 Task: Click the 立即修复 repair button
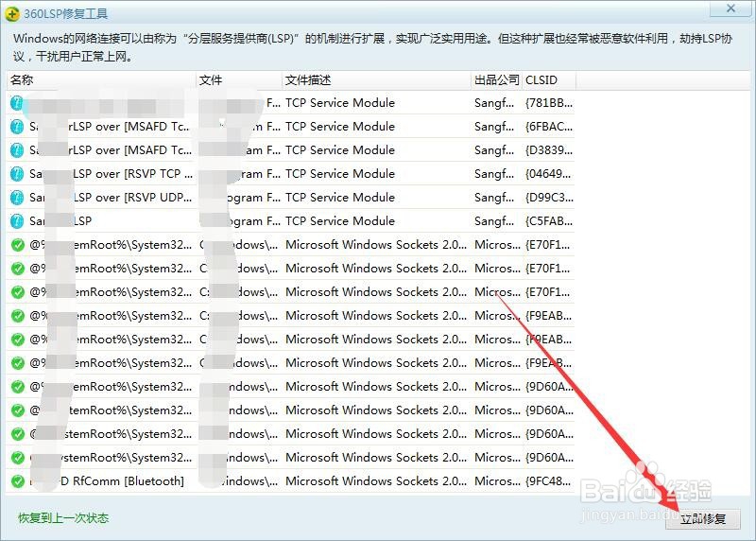702,519
